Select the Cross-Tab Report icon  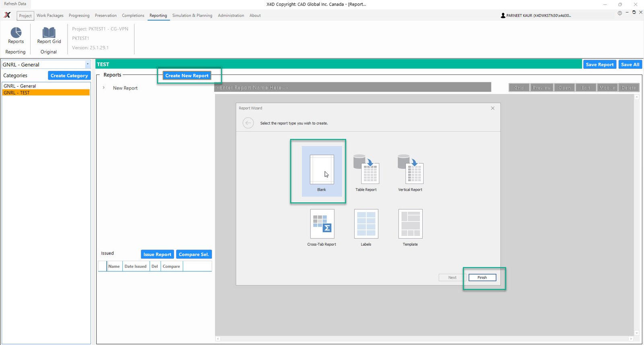click(322, 224)
